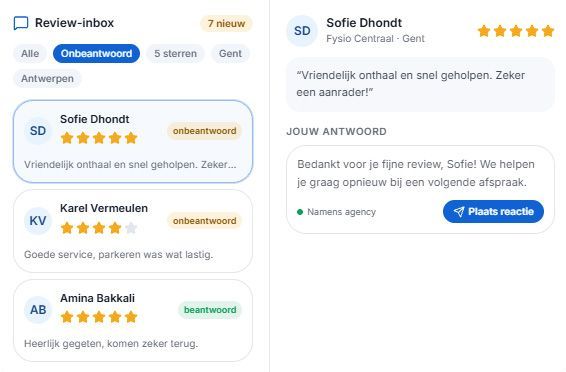Click the empty fifth star on Karel's review

131,228
